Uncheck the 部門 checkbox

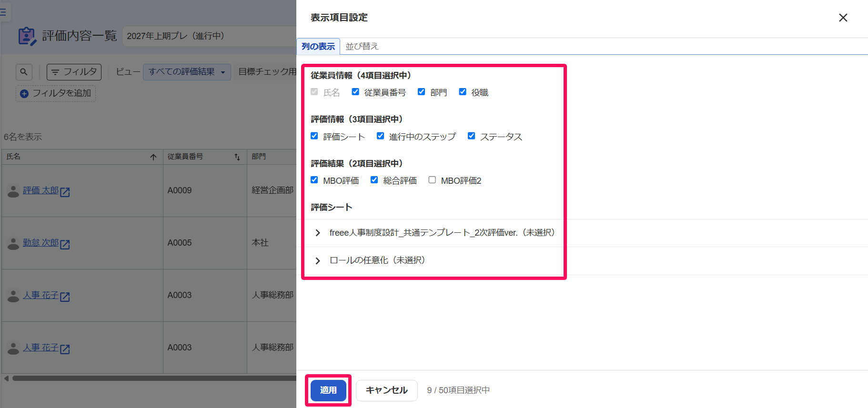(x=421, y=92)
